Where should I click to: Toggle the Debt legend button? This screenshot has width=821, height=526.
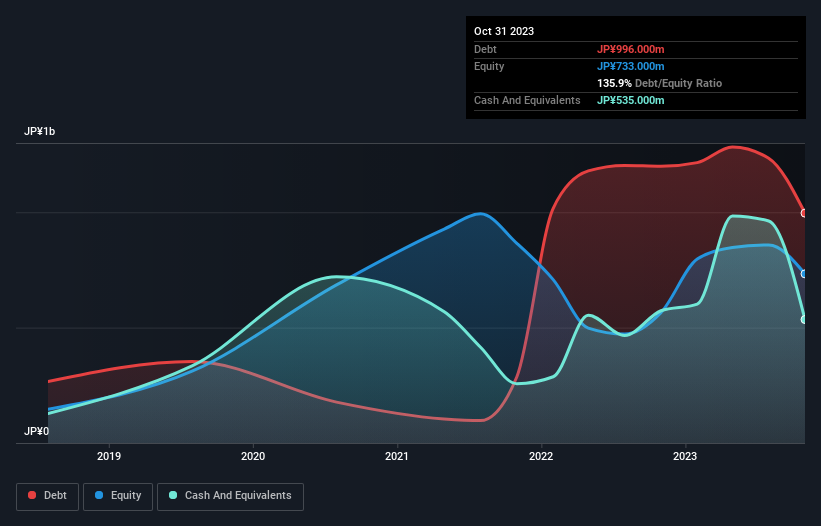[48, 497]
